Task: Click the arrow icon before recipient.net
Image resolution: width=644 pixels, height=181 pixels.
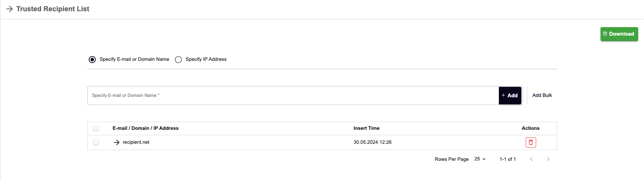Action: click(116, 143)
